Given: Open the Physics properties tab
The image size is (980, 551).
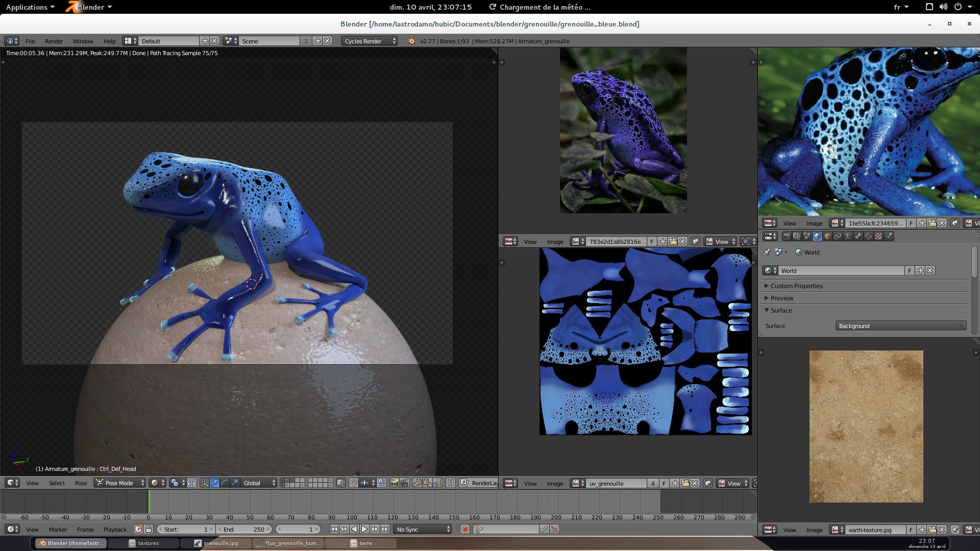Looking at the screenshot, I should pos(889,236).
